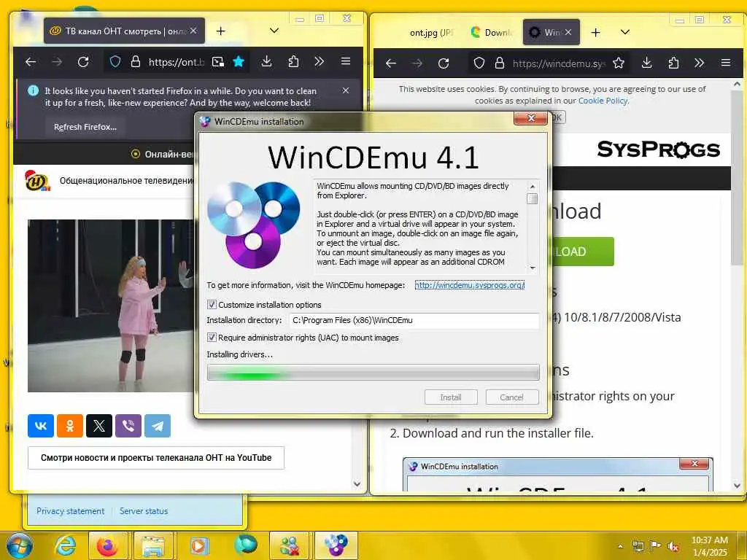Screen dimensions: 747x560
Task: Click description text scrollbar thumb
Action: click(533, 198)
